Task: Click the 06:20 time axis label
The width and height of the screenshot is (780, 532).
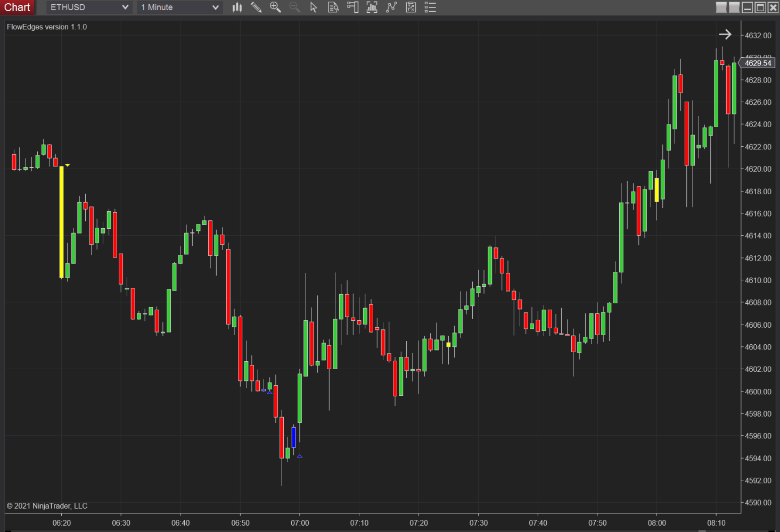Action: coord(62,523)
